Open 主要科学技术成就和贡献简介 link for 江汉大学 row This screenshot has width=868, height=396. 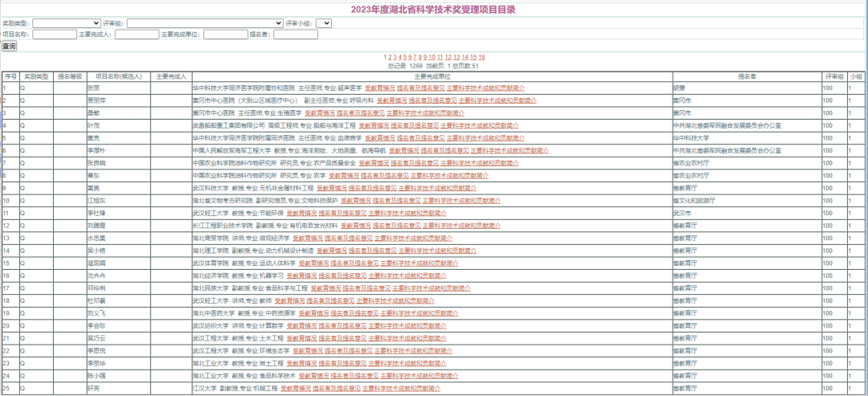(401, 388)
